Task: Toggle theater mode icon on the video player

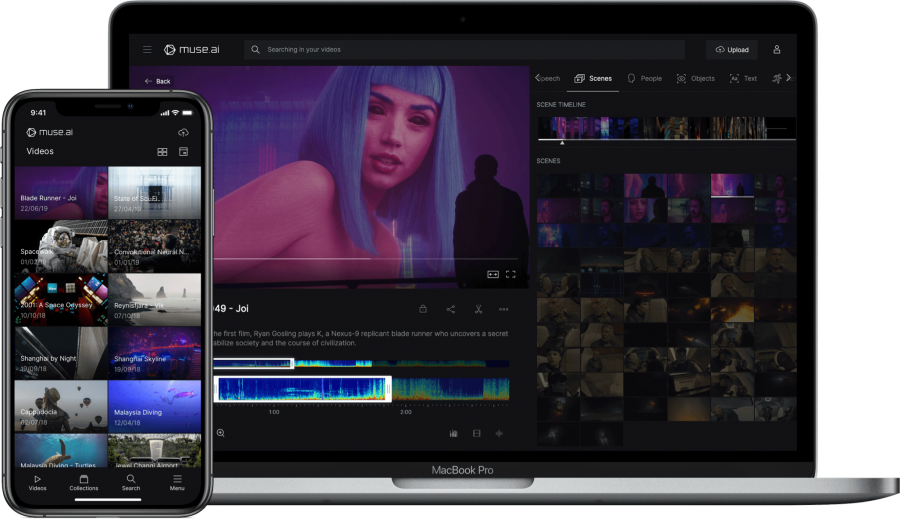Action: click(493, 274)
